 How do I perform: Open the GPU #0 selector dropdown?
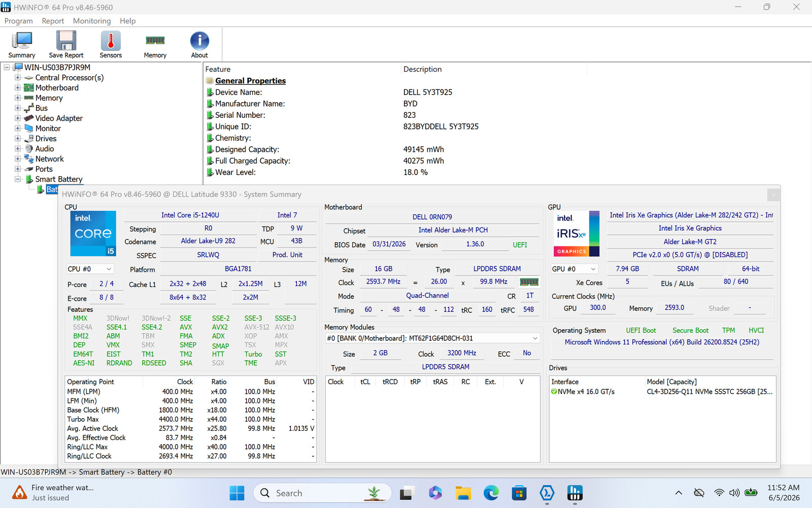click(x=574, y=269)
